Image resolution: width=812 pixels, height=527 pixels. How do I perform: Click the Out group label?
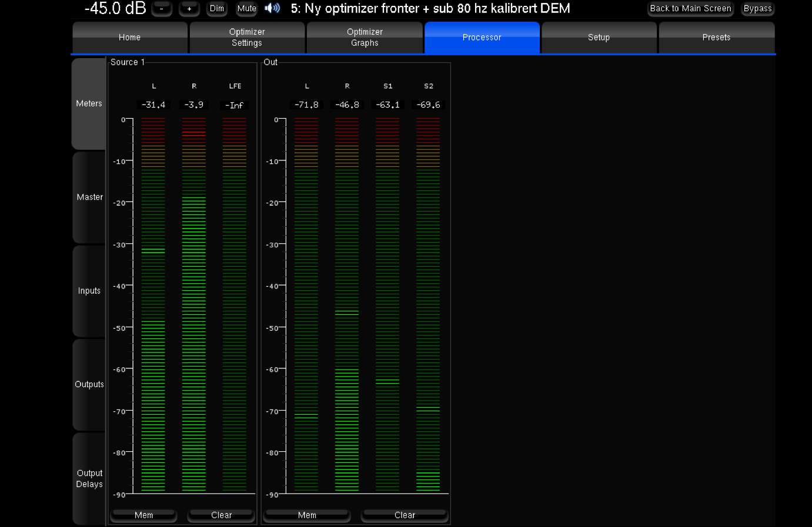click(270, 62)
